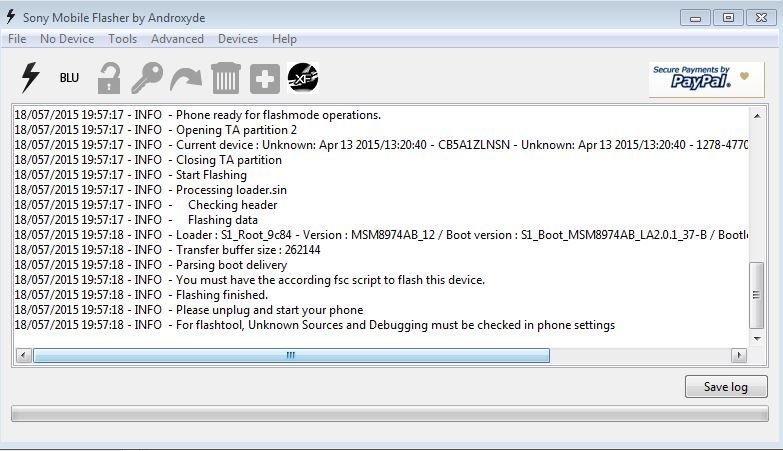The image size is (783, 451).
Task: Click the 'Flashing finished.' log line
Action: pyautogui.click(x=141, y=295)
